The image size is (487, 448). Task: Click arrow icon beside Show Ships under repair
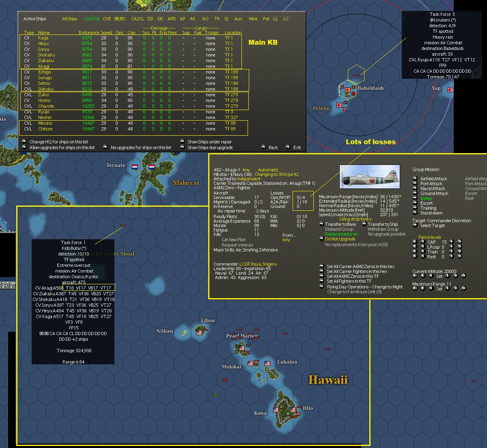tap(182, 141)
